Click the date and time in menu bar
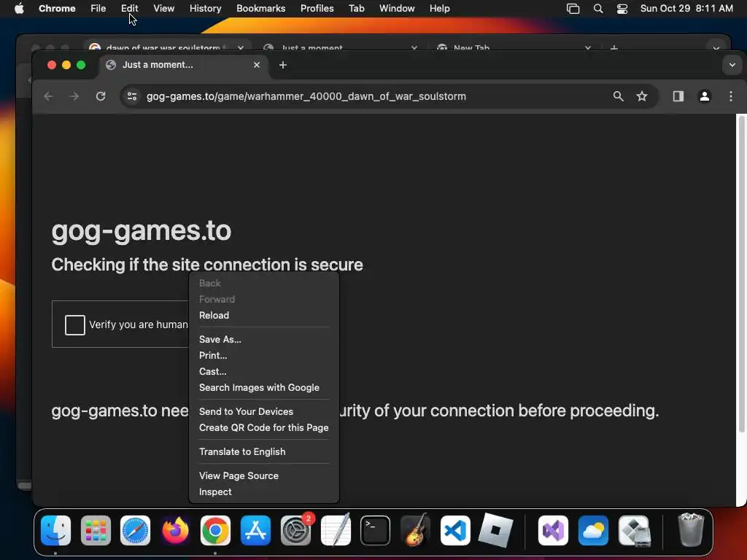747x560 pixels. [x=686, y=9]
